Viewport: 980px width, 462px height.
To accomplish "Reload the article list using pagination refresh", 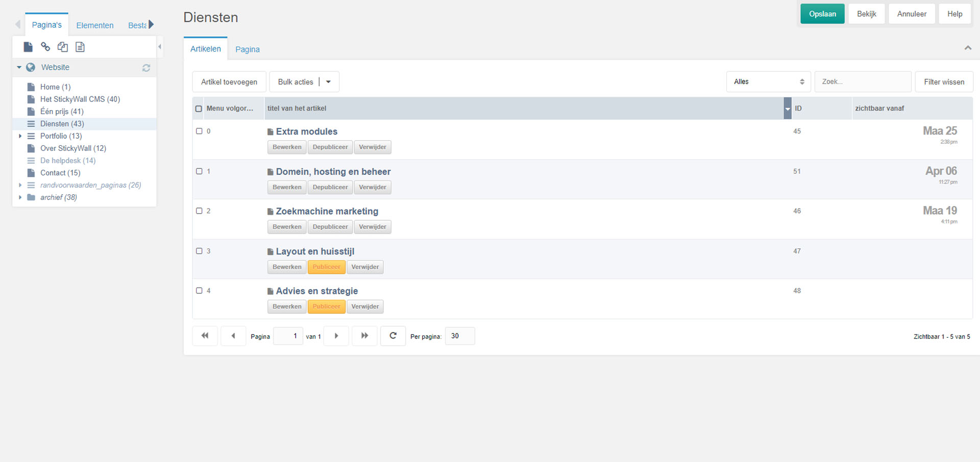I will click(x=393, y=336).
